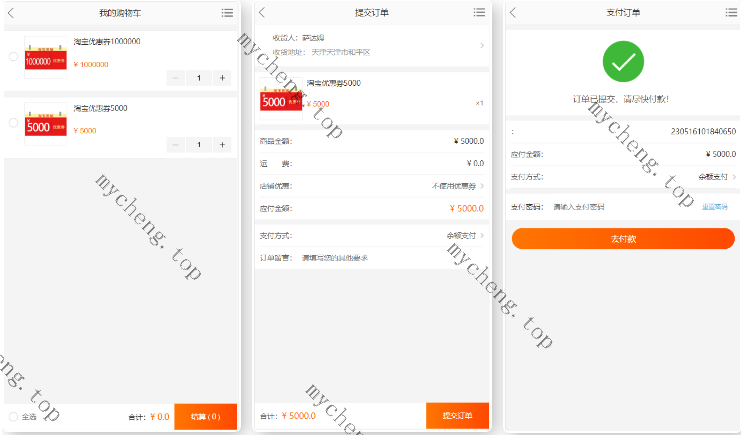Increase quantity of 5000 coupon in cart
The height and width of the screenshot is (435, 741).
(222, 145)
